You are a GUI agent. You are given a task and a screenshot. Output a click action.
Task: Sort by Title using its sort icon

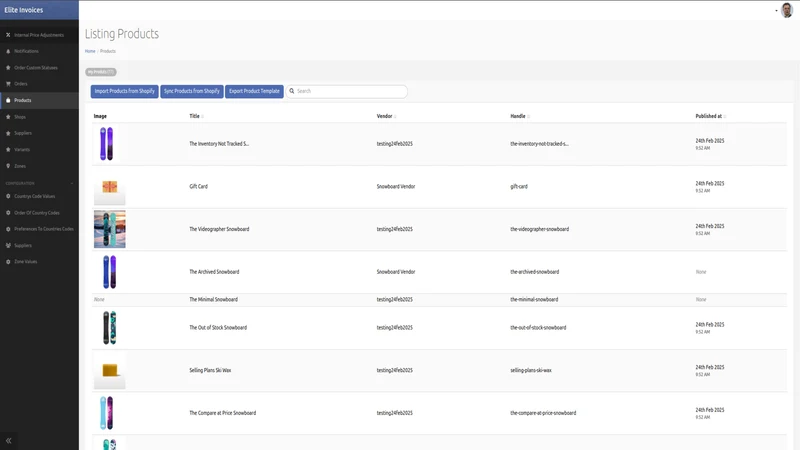pyautogui.click(x=203, y=116)
